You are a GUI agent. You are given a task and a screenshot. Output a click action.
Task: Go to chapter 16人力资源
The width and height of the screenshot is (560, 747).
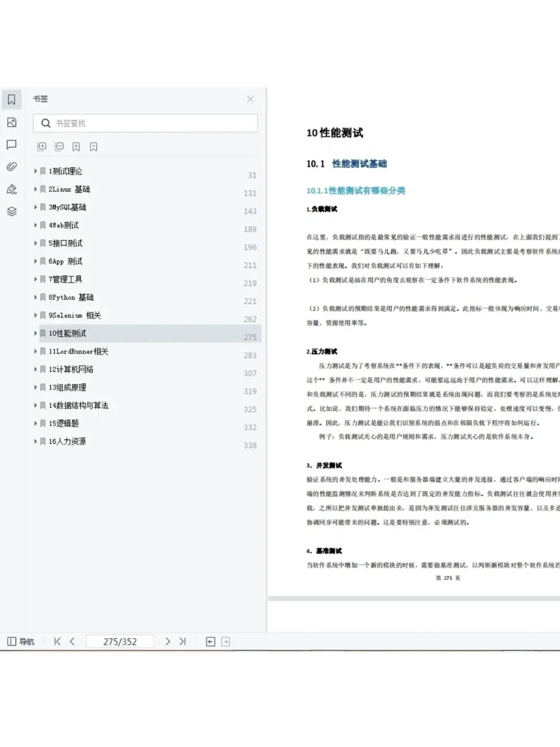click(x=67, y=441)
